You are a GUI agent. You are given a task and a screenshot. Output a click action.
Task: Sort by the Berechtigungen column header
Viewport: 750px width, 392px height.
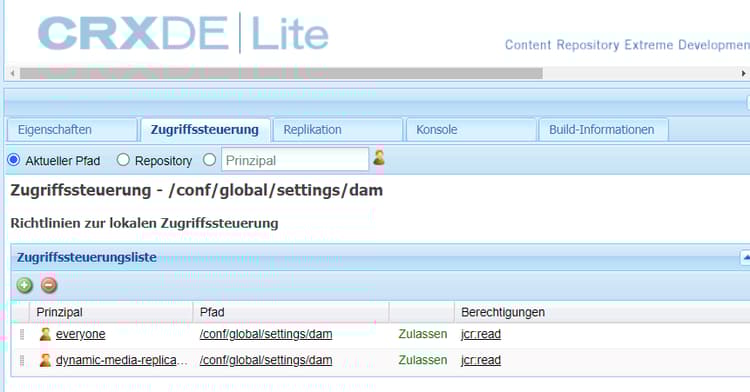tap(602, 312)
